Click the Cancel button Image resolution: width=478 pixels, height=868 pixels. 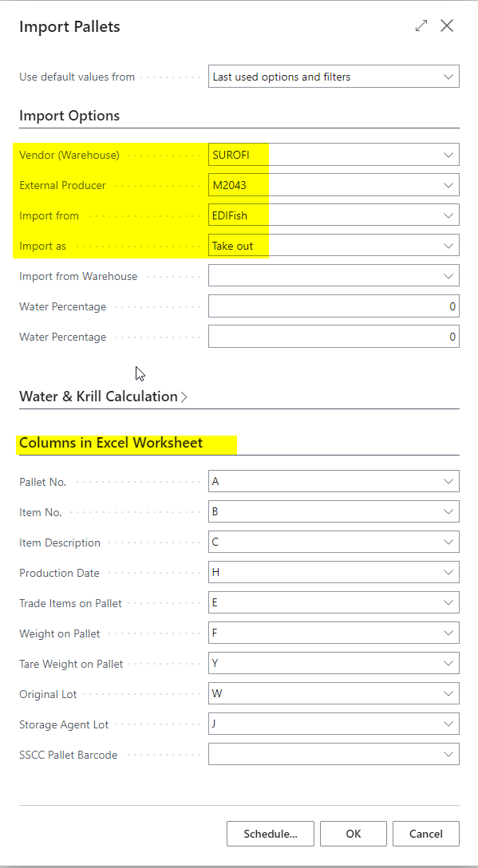(426, 834)
